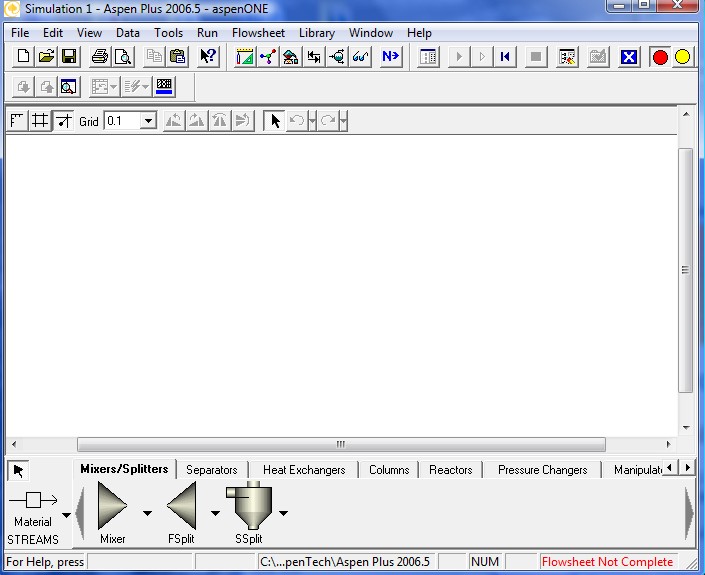
Task: Select the FSplit block icon
Action: tap(181, 507)
